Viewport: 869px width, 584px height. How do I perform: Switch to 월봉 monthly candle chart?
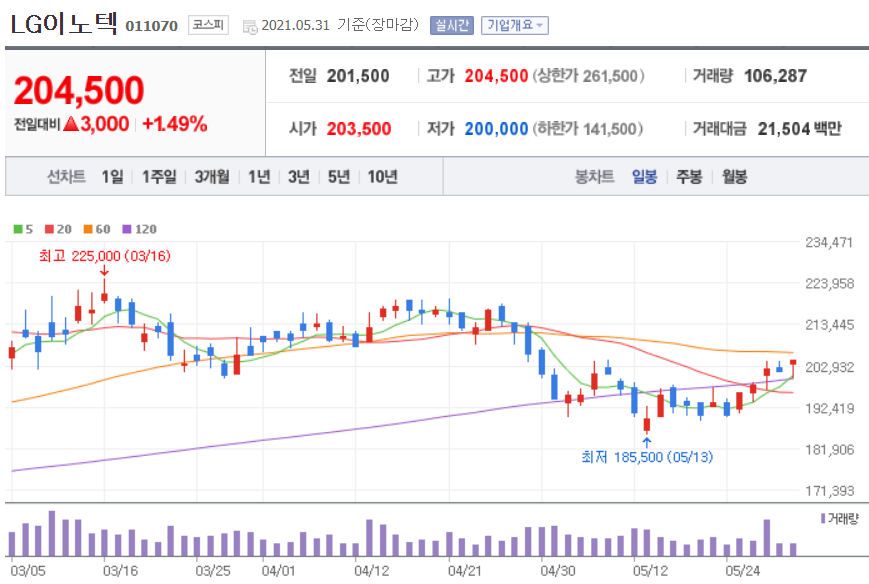(734, 177)
